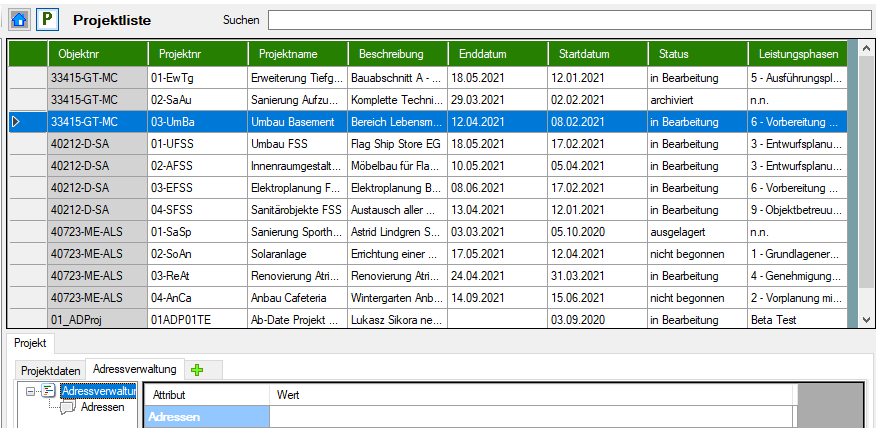Click the 9 - Objektbetreuung Leistungsphasen cell
Image resolution: width=876 pixels, height=428 pixels.
(x=798, y=210)
